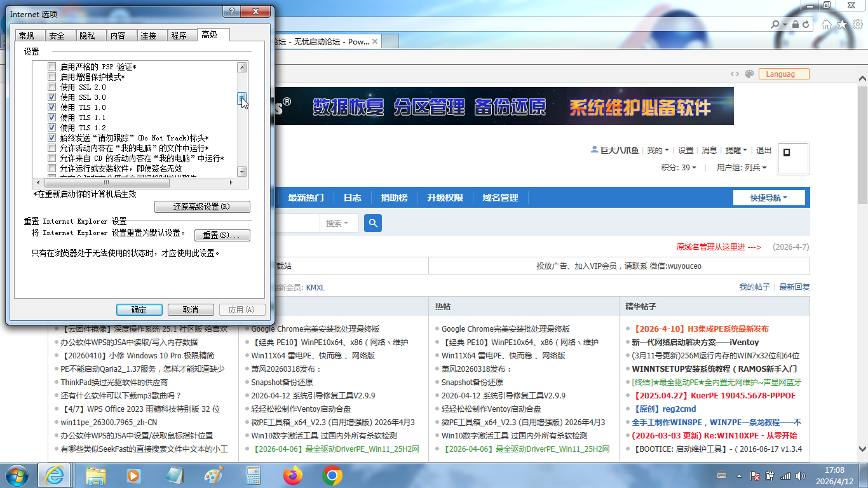868x488 pixels.
Task: Open IE Favorites star icon
Action: (x=842, y=24)
